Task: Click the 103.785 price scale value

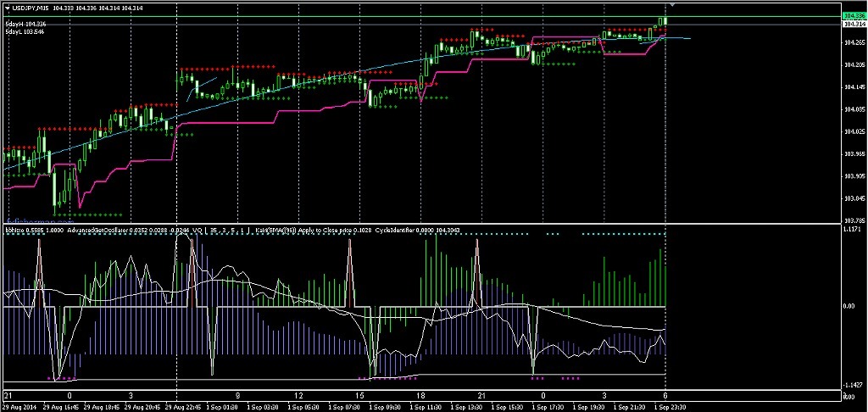Action: [854, 220]
